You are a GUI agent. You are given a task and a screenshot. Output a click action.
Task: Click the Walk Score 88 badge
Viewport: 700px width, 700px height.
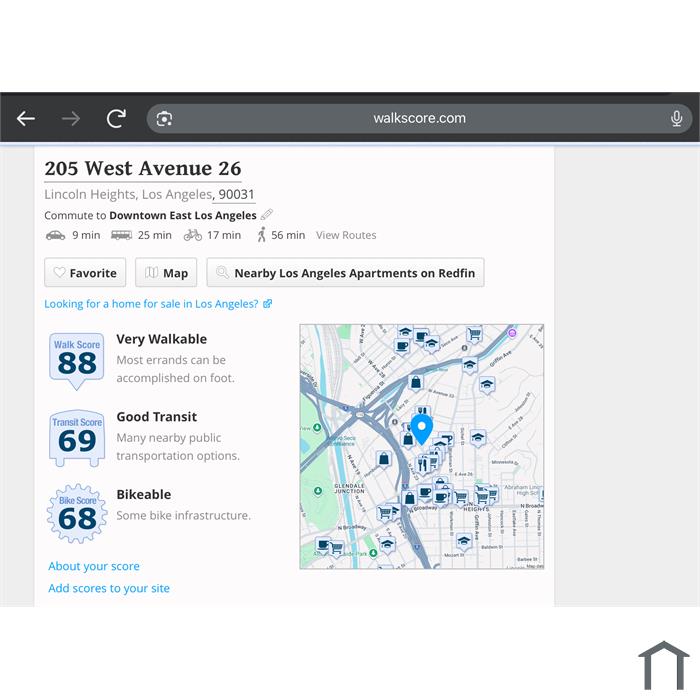click(77, 360)
